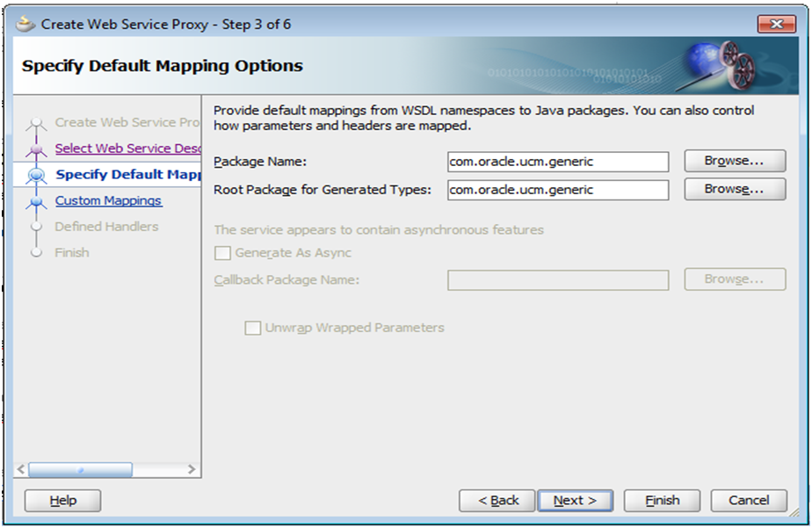The width and height of the screenshot is (812, 528).
Task: Click the Custom Mappings step node icon
Action: [x=36, y=201]
